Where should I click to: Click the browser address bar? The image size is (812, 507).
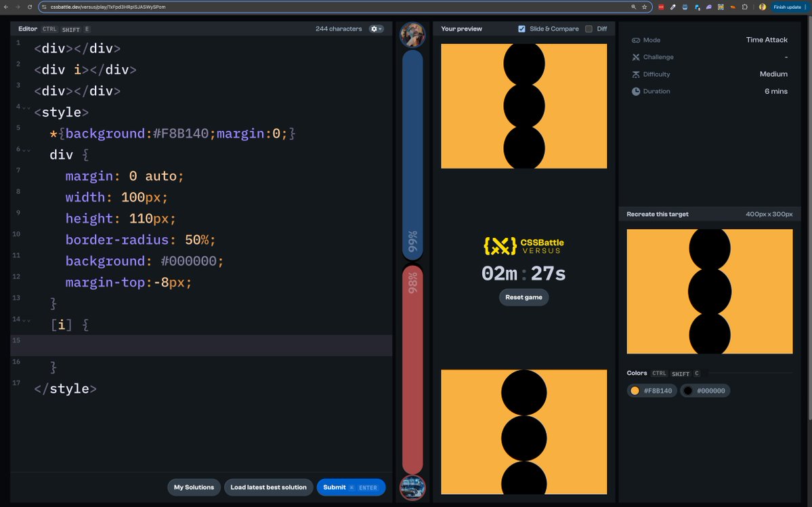(271, 7)
